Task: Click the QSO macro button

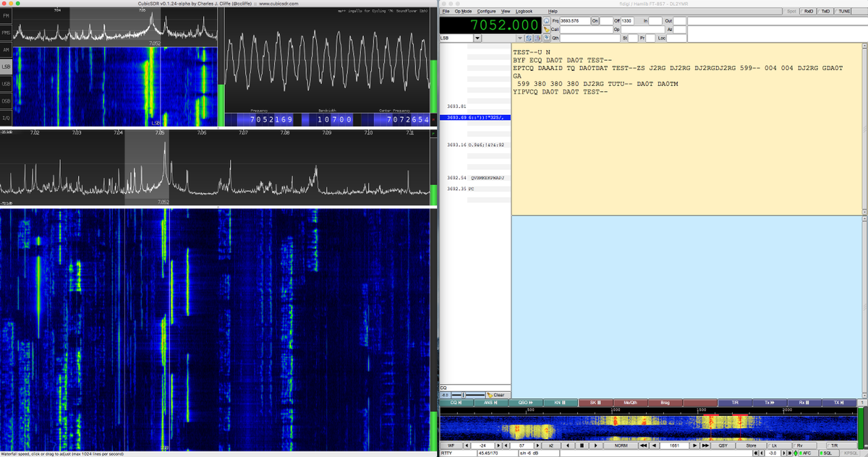Action: (525, 403)
